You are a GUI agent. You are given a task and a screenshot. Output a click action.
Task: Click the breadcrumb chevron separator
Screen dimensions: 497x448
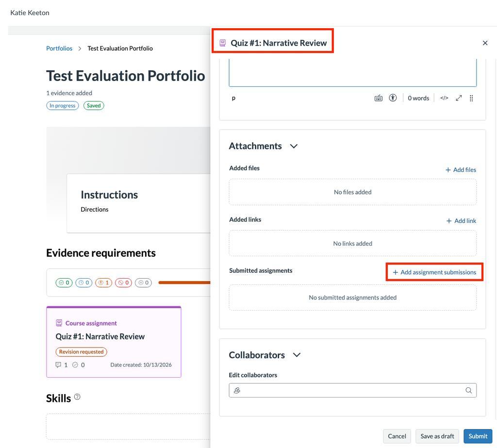pyautogui.click(x=80, y=49)
